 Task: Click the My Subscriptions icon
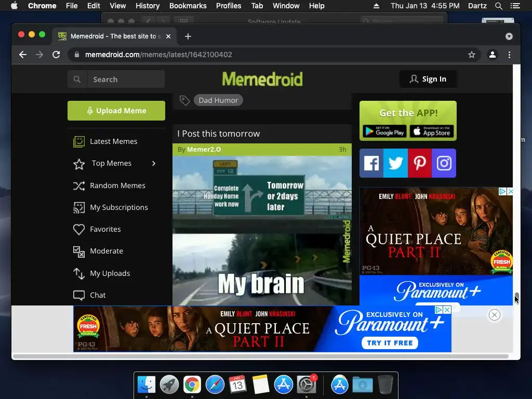click(79, 208)
